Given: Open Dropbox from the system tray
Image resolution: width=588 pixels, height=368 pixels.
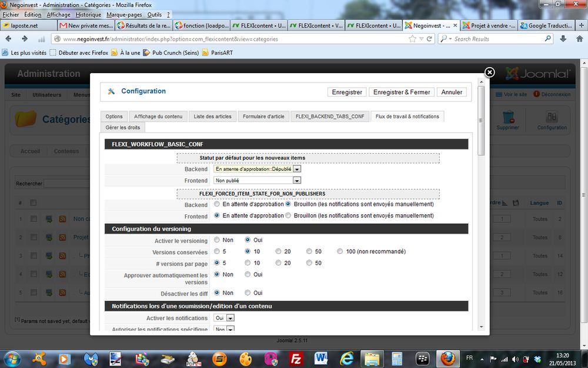Looking at the screenshot, I should 537,359.
